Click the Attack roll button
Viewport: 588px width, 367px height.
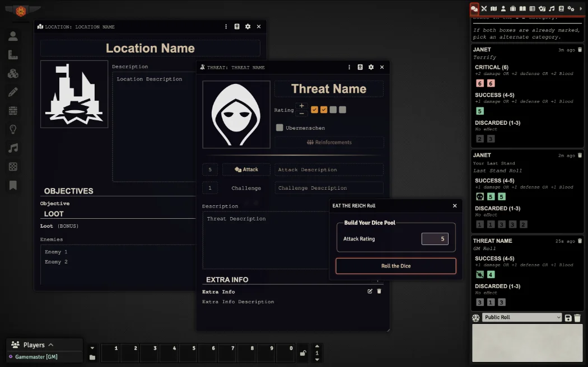point(246,170)
